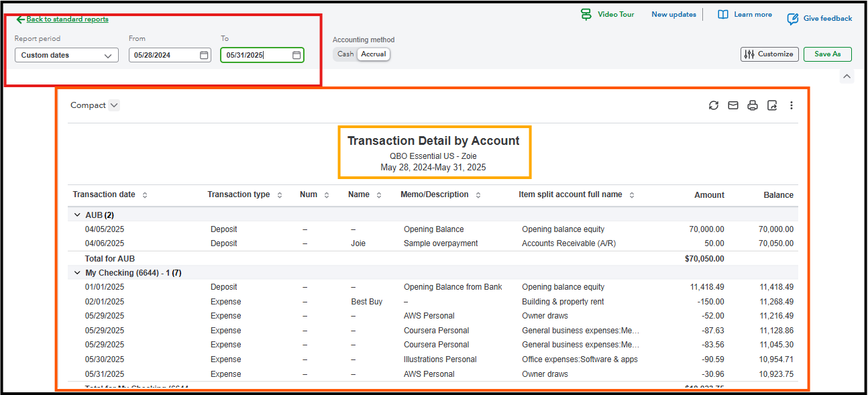
Task: Open the To date calendar picker
Action: click(296, 55)
